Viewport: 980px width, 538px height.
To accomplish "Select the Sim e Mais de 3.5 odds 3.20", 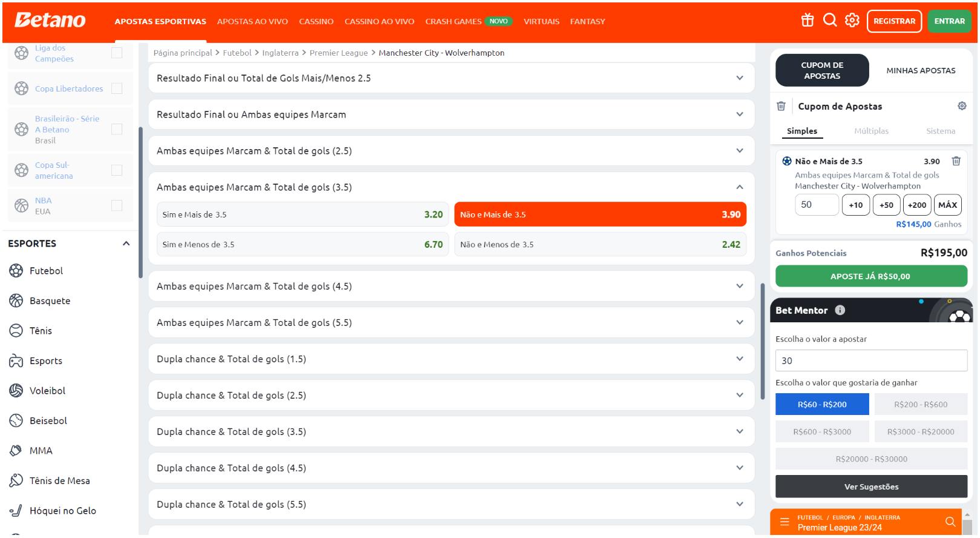I will pos(303,214).
